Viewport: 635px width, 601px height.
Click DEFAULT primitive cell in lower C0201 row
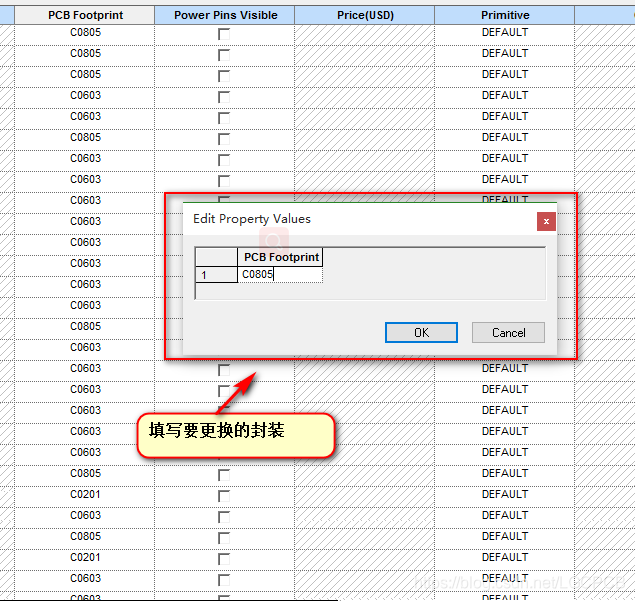[x=505, y=558]
